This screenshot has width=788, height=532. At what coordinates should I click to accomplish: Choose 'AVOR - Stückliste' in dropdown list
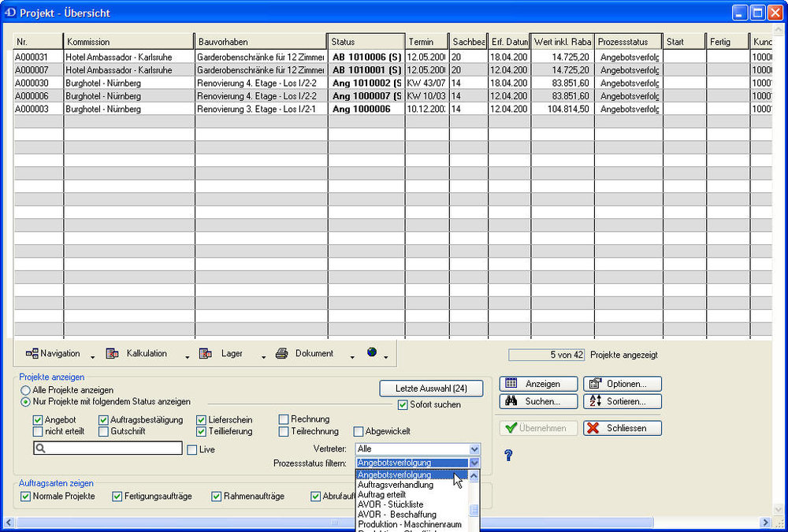click(x=412, y=504)
